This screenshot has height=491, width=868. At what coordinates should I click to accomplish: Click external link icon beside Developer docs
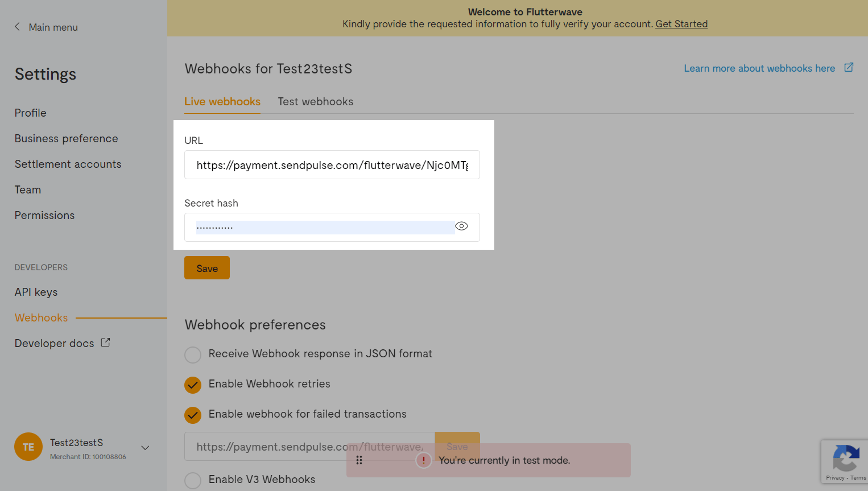coord(105,343)
